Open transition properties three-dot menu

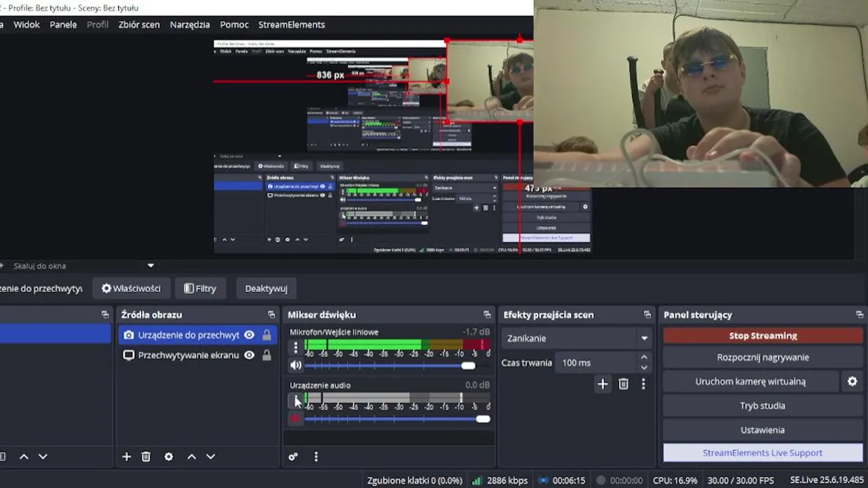[x=643, y=384]
